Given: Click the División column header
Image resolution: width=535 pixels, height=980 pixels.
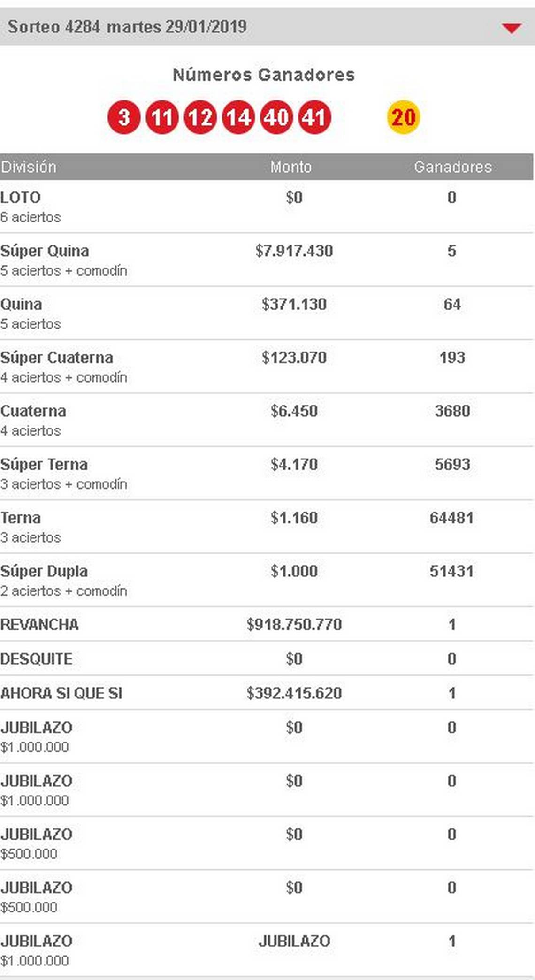Looking at the screenshot, I should 29,167.
